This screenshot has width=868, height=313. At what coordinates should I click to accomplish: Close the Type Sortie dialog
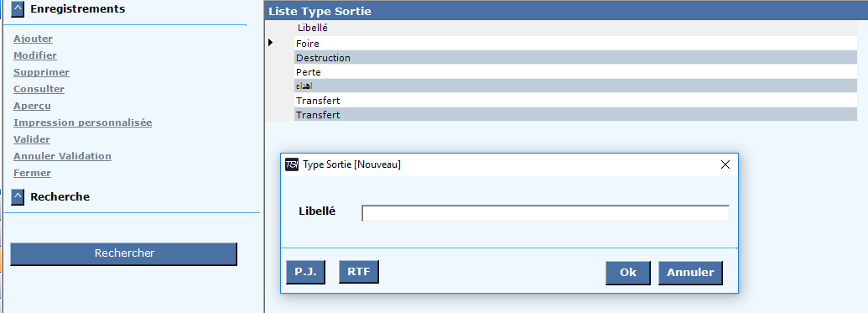point(725,164)
